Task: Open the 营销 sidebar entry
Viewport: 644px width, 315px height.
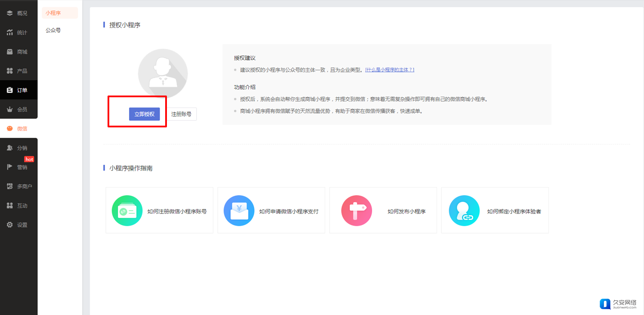Action: [18, 167]
